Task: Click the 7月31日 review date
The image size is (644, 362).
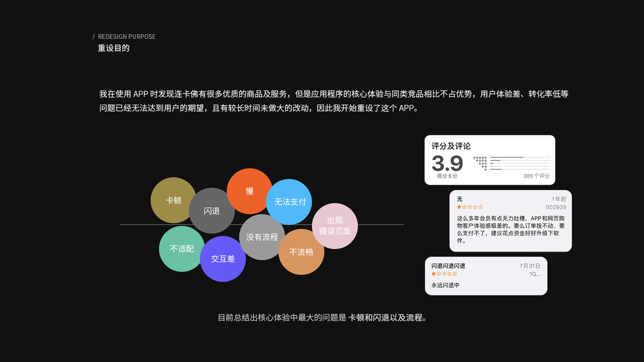Action: [x=530, y=266]
